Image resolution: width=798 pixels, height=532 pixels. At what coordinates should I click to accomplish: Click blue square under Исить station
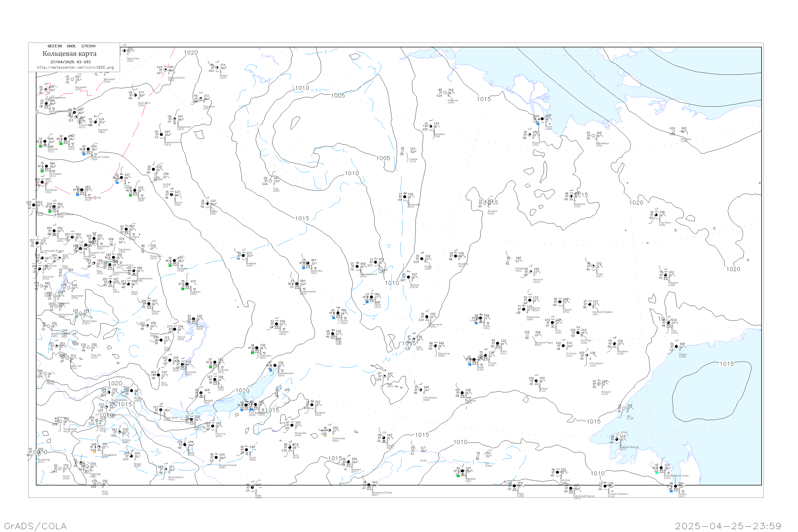click(x=476, y=323)
